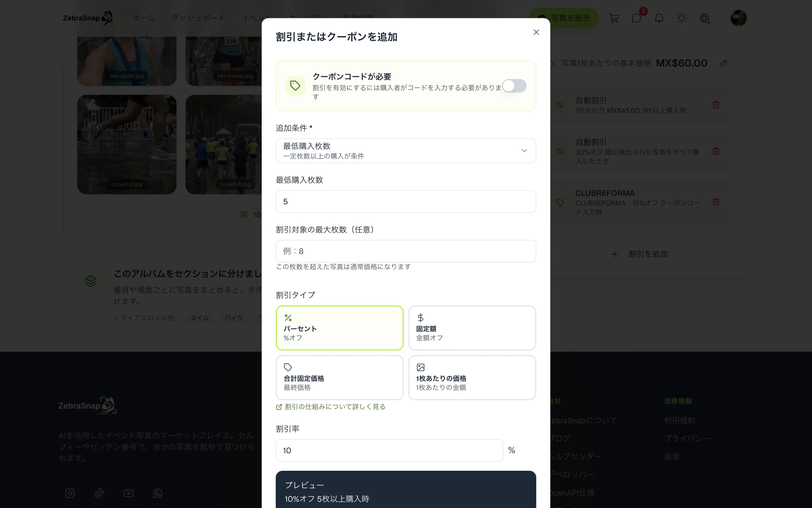Open the language globe icon
Viewport: 812px width, 508px height.
click(704, 18)
